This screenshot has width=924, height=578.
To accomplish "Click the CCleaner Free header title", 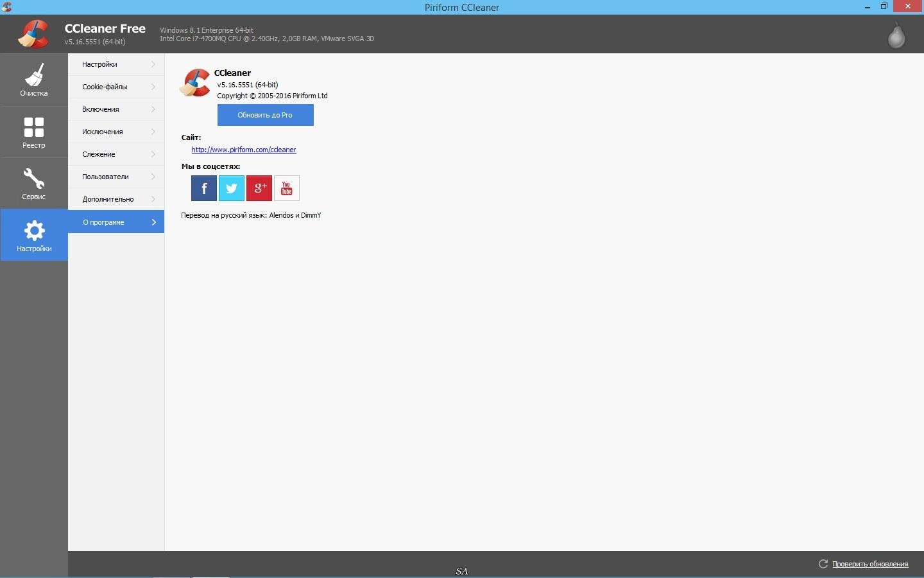I will pyautogui.click(x=105, y=29).
